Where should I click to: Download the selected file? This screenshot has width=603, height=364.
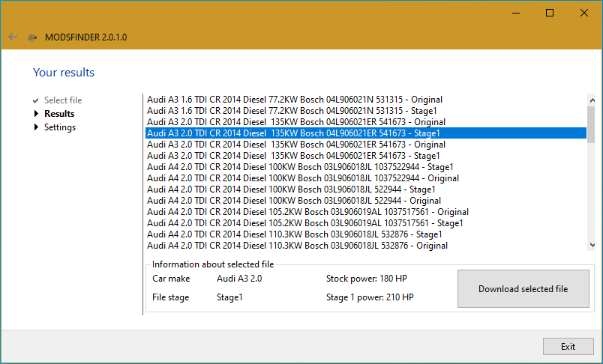pyautogui.click(x=523, y=289)
